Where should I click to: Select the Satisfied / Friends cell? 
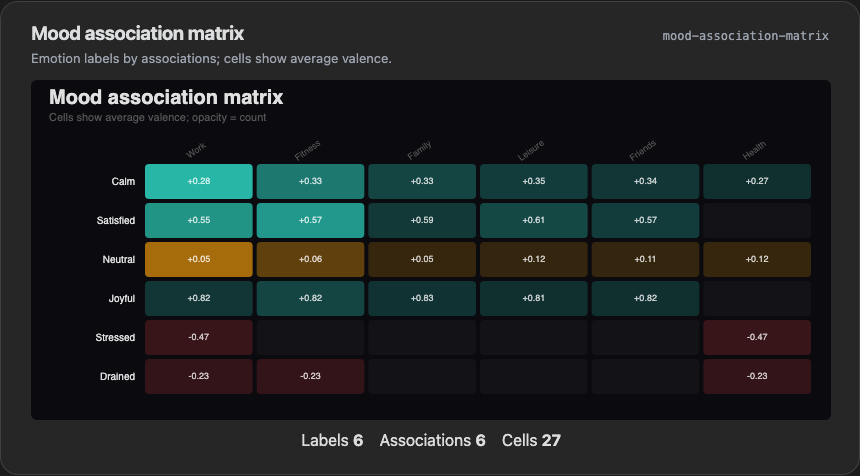click(645, 220)
